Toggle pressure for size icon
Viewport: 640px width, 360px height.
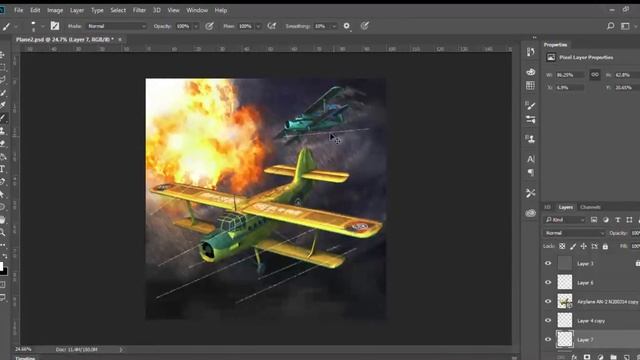365,26
